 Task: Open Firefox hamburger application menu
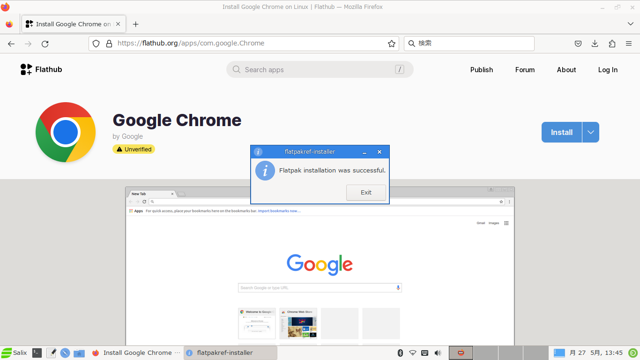[629, 44]
